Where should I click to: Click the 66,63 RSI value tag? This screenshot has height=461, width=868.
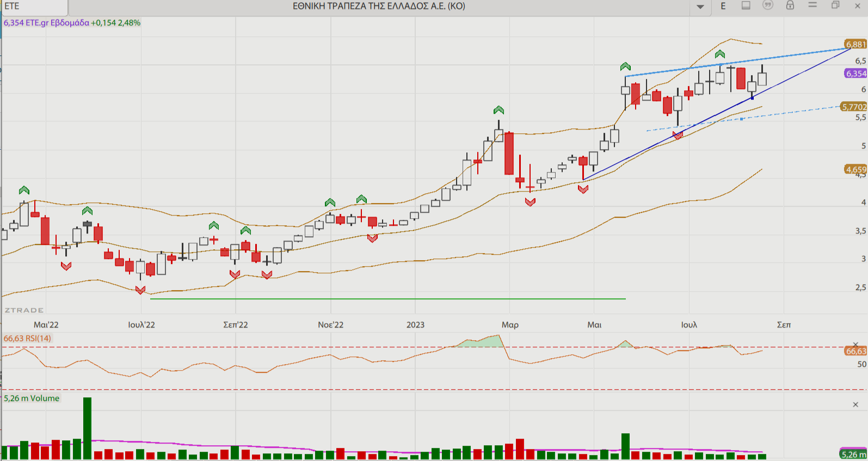tap(855, 351)
